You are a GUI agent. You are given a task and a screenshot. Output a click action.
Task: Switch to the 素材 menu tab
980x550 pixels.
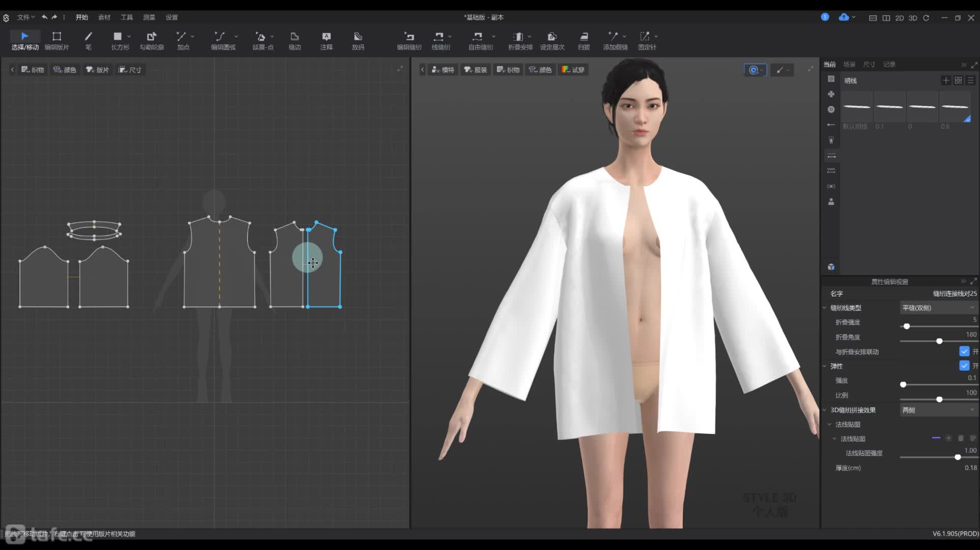104,17
